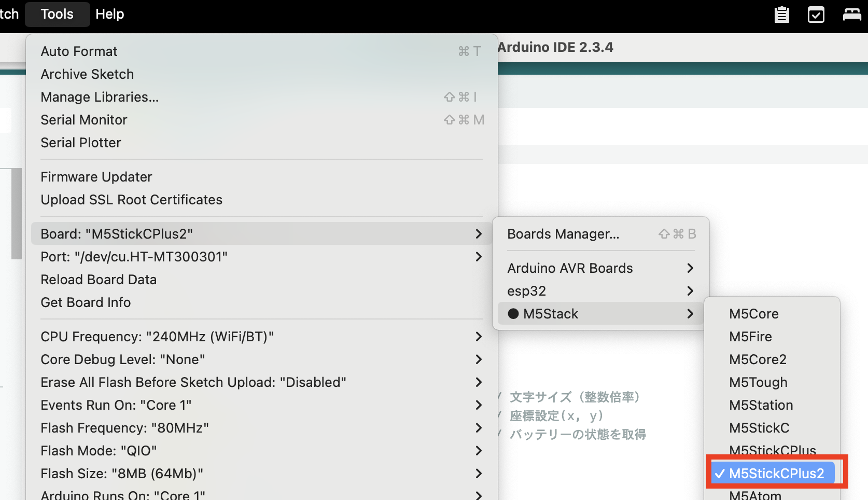This screenshot has height=500, width=868.
Task: Select the M5Core board
Action: (772, 314)
